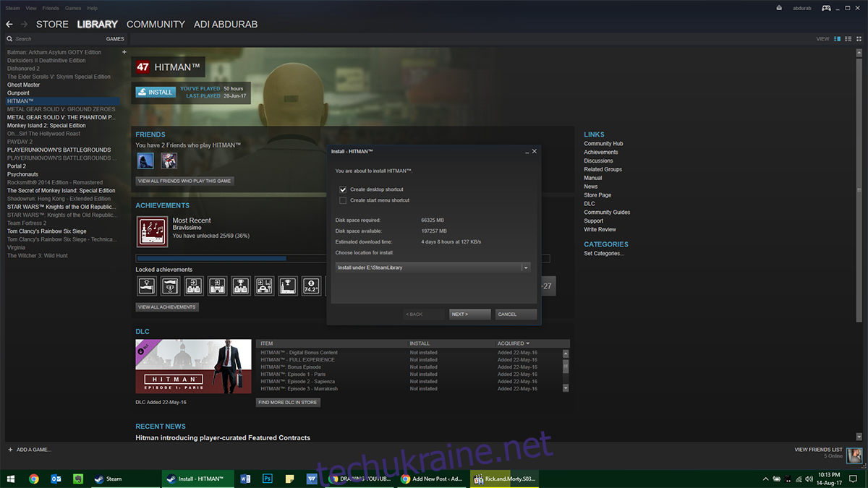Open install location dropdown E:\SteamLibrary
Viewport: 868px width, 488px height.
coord(433,267)
